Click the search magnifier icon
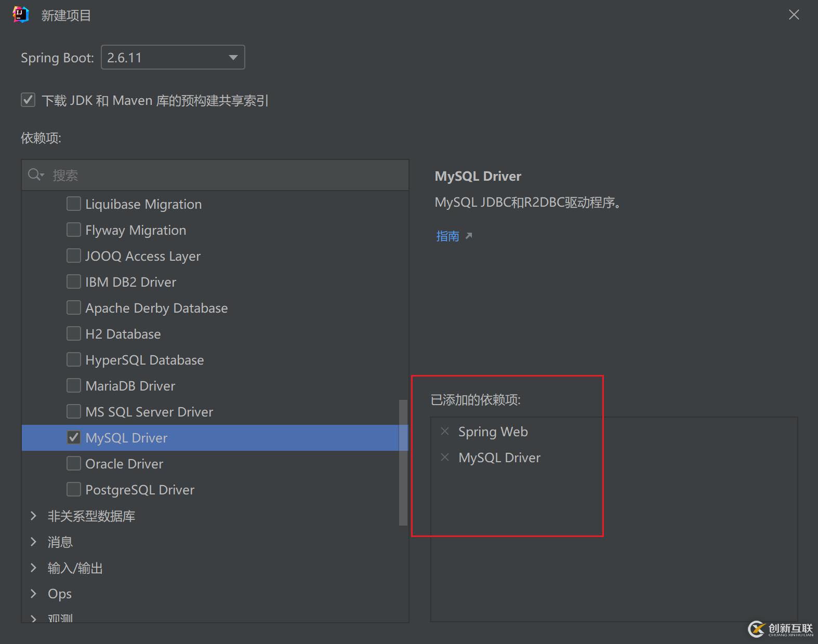The height and width of the screenshot is (644, 818). point(35,175)
